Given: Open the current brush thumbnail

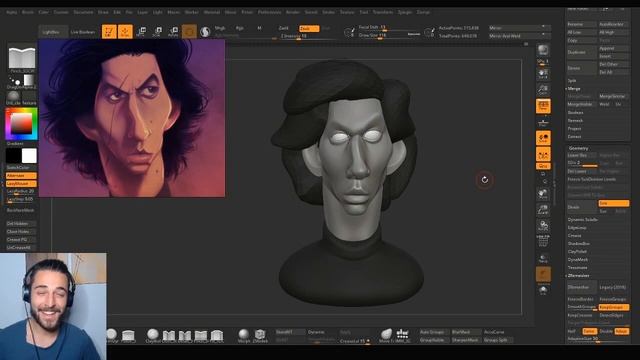Looking at the screenshot, I should (x=22, y=58).
